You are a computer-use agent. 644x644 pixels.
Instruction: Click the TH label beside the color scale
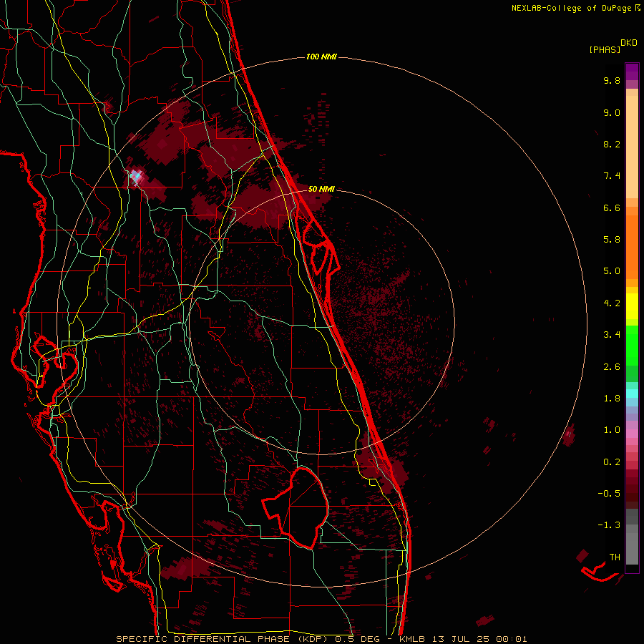pos(615,557)
